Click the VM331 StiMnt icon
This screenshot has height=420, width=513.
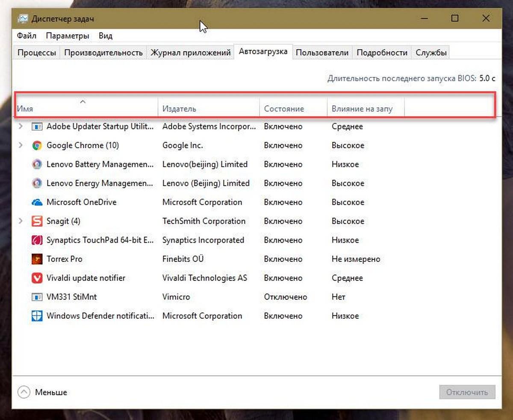tap(37, 297)
